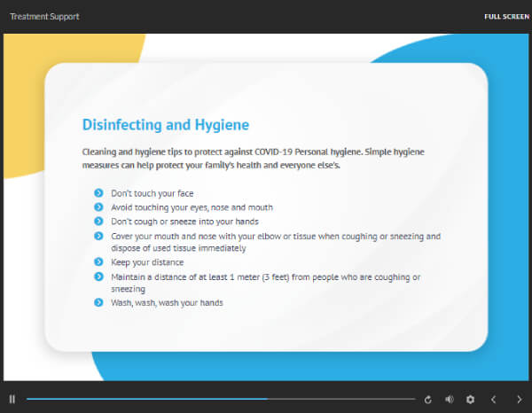Mute the audio with speaker icon

tap(449, 400)
